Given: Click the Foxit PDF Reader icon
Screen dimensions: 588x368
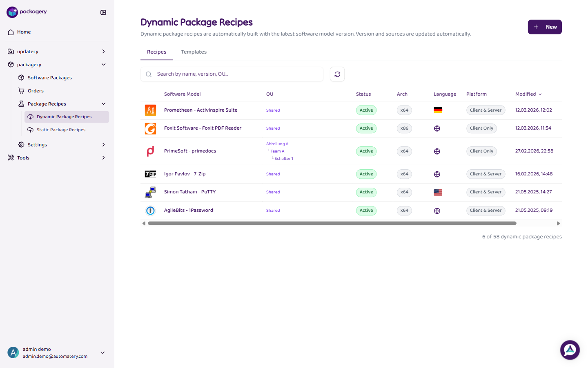Looking at the screenshot, I should [x=150, y=128].
